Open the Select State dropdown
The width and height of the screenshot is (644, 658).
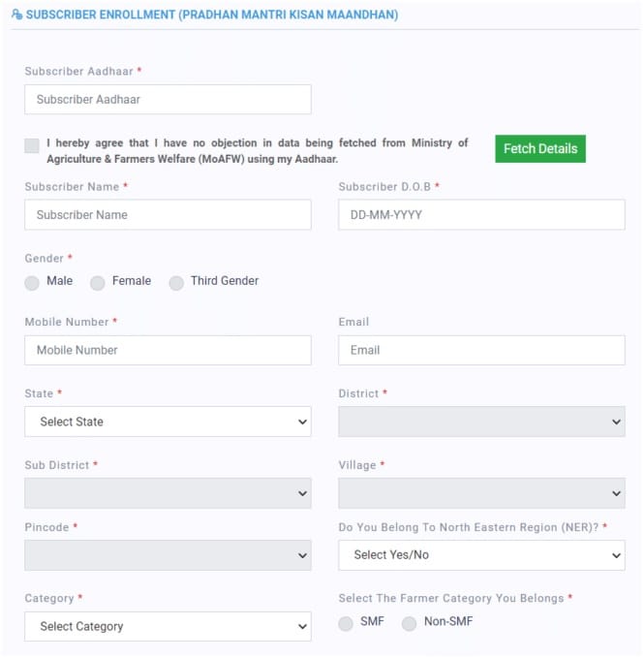point(168,422)
